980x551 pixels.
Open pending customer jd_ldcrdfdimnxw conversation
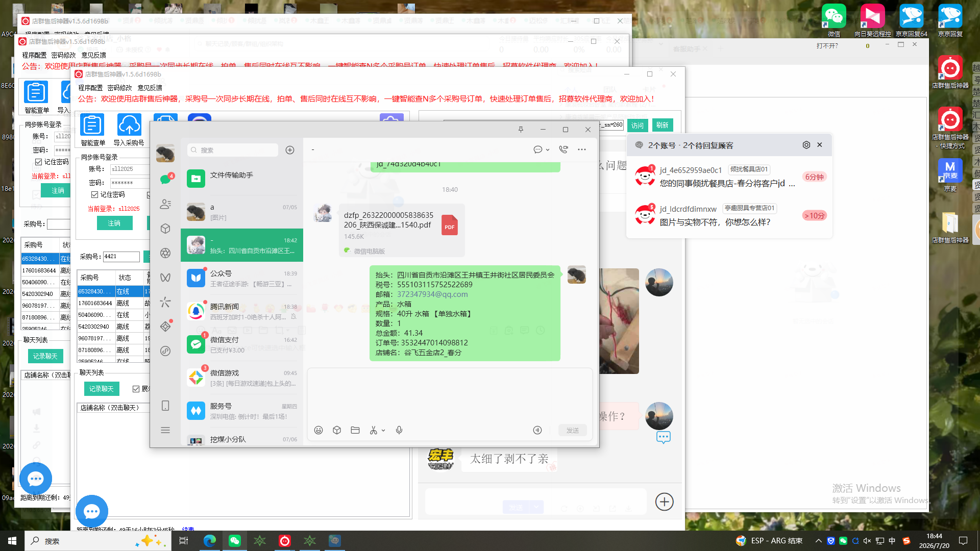(x=729, y=215)
